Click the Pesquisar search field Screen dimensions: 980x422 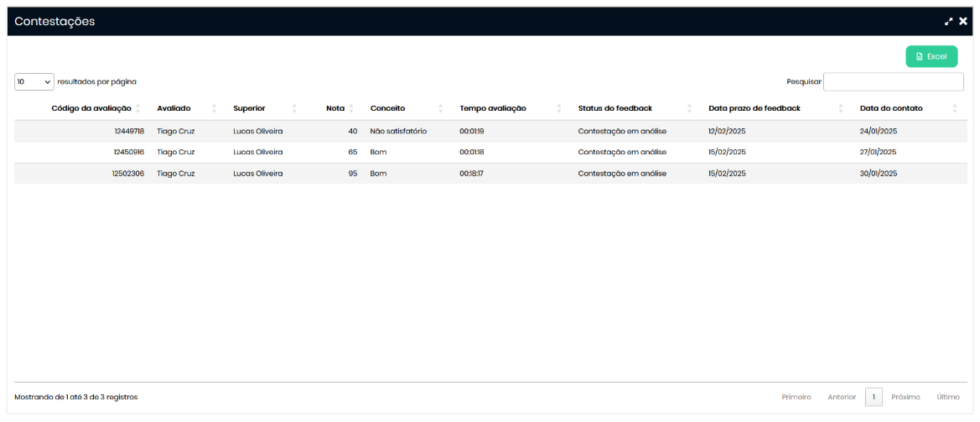893,81
